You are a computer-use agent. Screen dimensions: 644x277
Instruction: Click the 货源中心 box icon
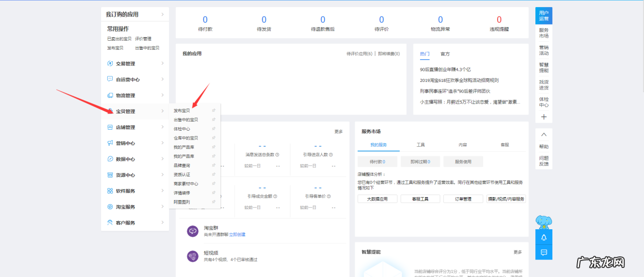coord(111,175)
